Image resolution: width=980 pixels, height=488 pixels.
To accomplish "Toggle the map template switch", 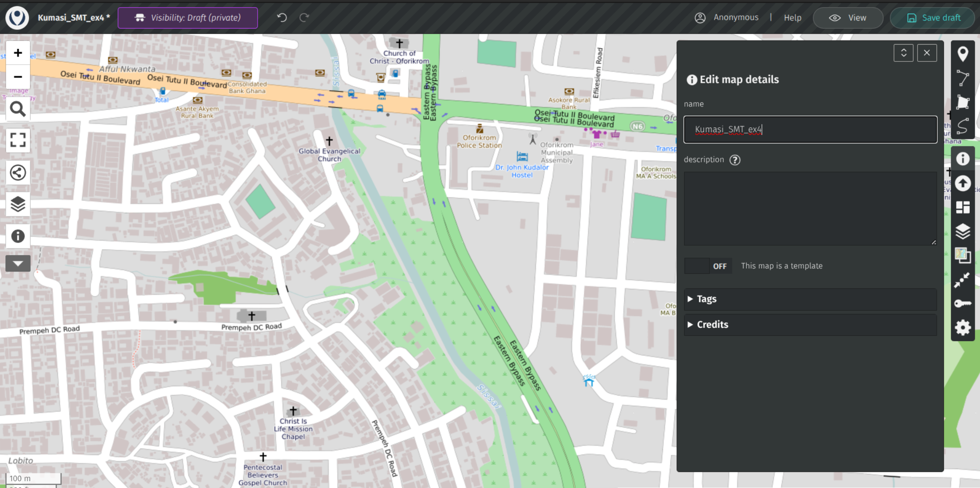I will (x=708, y=266).
